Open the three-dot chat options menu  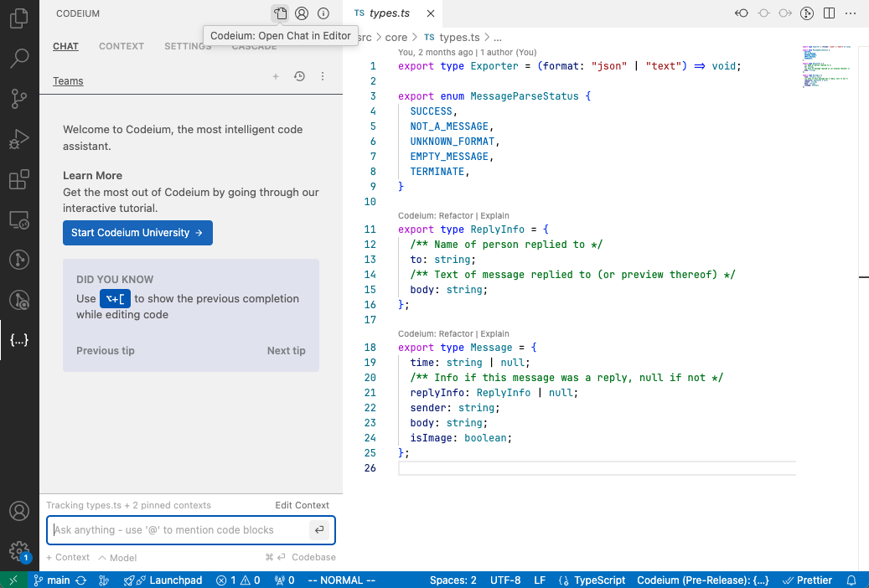pos(323,77)
